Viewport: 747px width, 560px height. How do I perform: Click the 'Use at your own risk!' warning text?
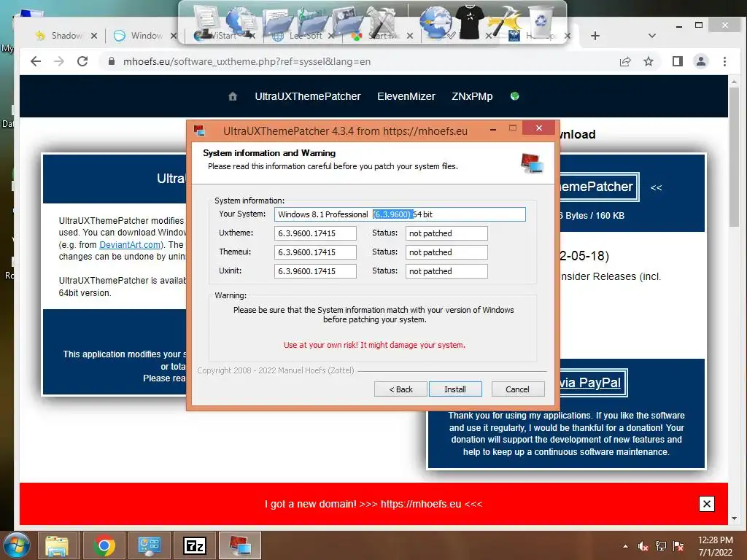click(374, 345)
